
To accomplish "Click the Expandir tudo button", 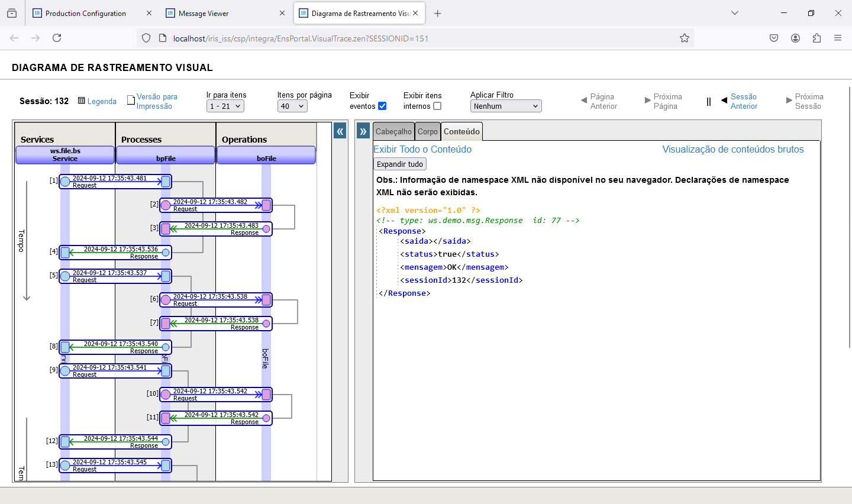I will pos(400,164).
